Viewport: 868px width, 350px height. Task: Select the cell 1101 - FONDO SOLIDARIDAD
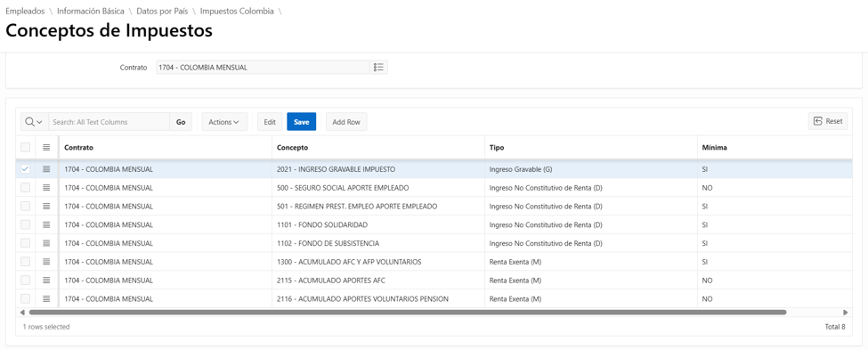pos(378,224)
